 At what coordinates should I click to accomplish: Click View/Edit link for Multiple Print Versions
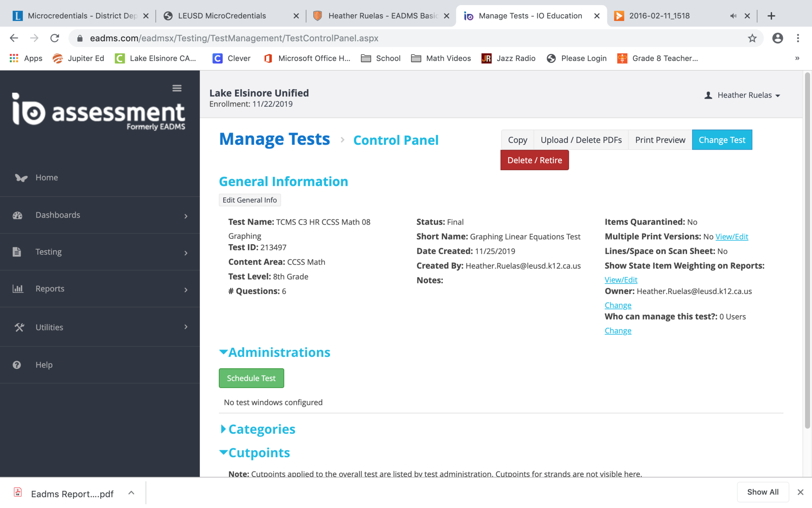point(732,237)
